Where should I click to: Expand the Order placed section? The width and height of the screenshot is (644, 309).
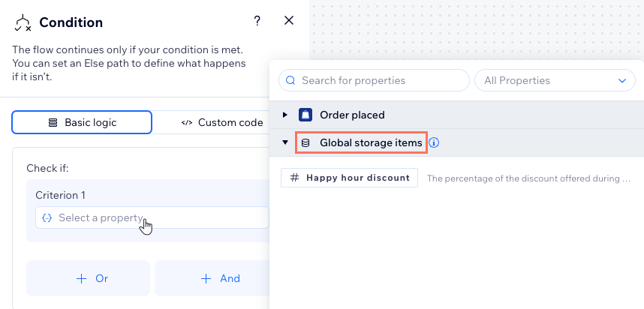[x=284, y=115]
